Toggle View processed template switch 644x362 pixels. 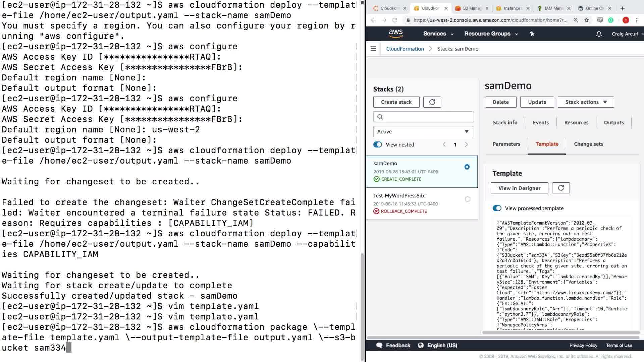click(497, 208)
